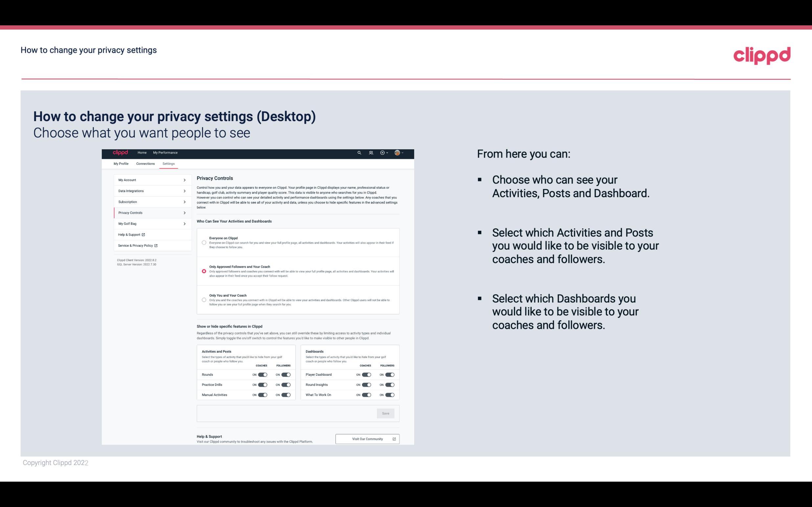Click My Performance menu item

tap(166, 153)
